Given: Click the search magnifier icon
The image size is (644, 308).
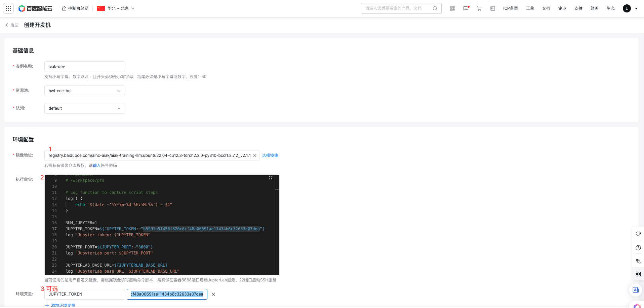Looking at the screenshot, I should (435, 8).
